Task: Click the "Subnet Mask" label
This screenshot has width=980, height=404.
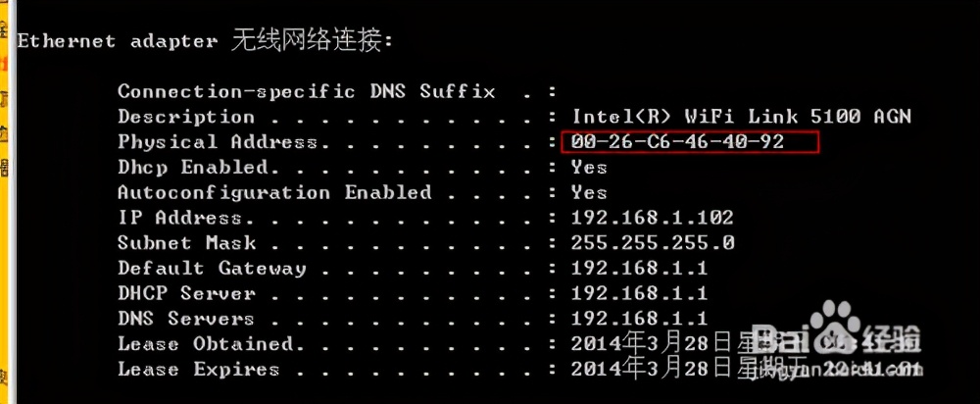Action: [186, 243]
